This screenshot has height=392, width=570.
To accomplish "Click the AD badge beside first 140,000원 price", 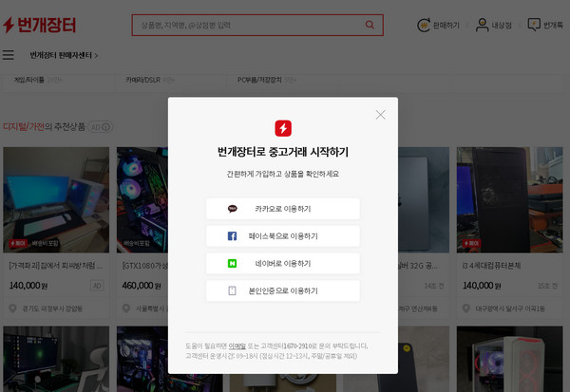I will pyautogui.click(x=97, y=286).
